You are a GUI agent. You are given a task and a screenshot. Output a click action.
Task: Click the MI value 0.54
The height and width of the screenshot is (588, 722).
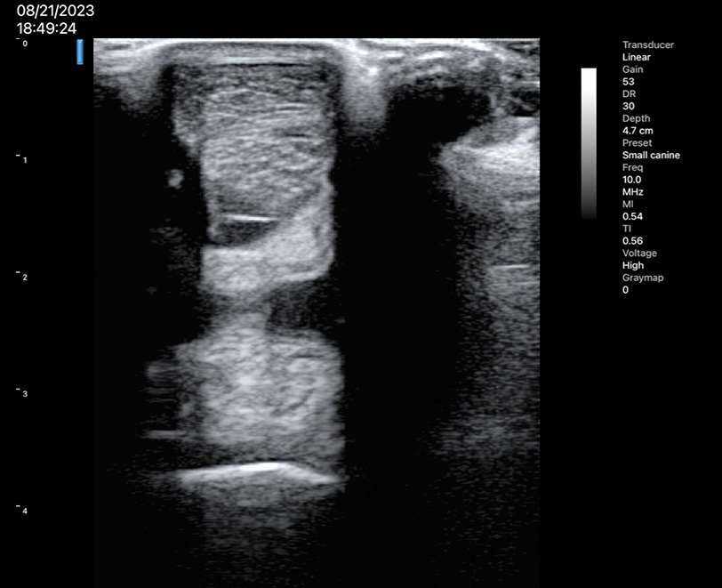coord(632,216)
